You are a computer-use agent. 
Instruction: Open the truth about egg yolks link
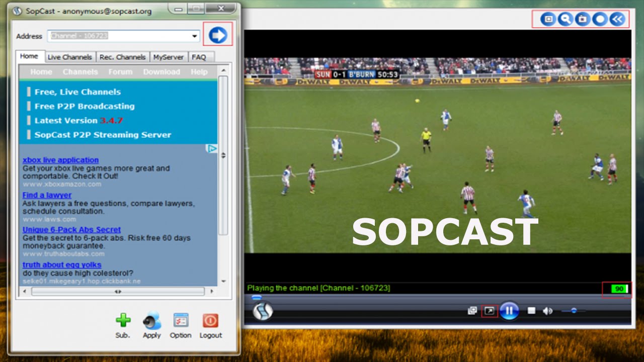pos(62,265)
